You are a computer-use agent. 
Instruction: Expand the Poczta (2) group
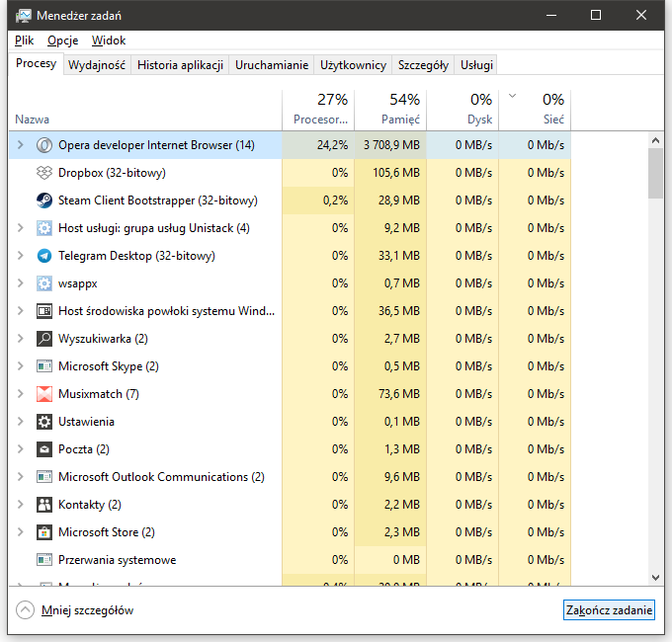click(x=20, y=448)
